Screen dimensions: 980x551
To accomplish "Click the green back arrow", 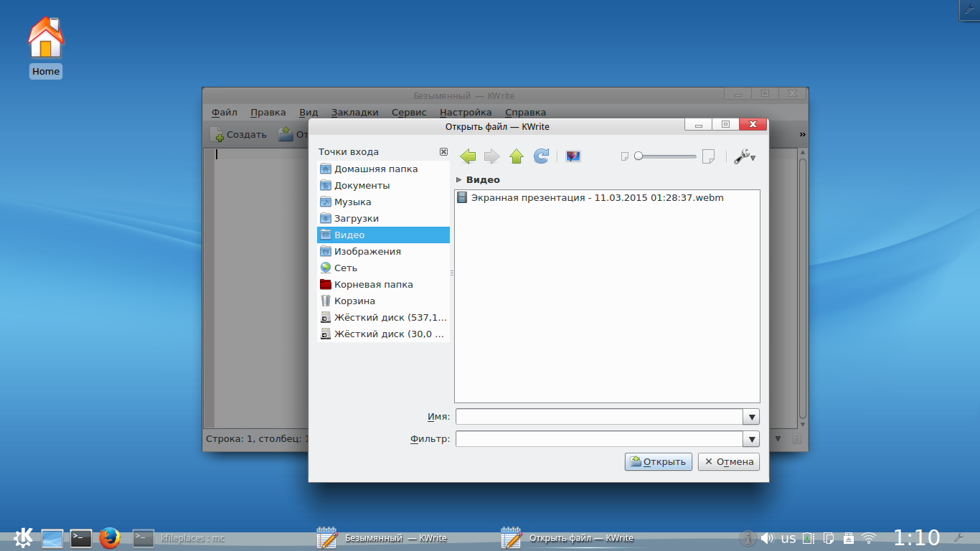I will point(468,156).
